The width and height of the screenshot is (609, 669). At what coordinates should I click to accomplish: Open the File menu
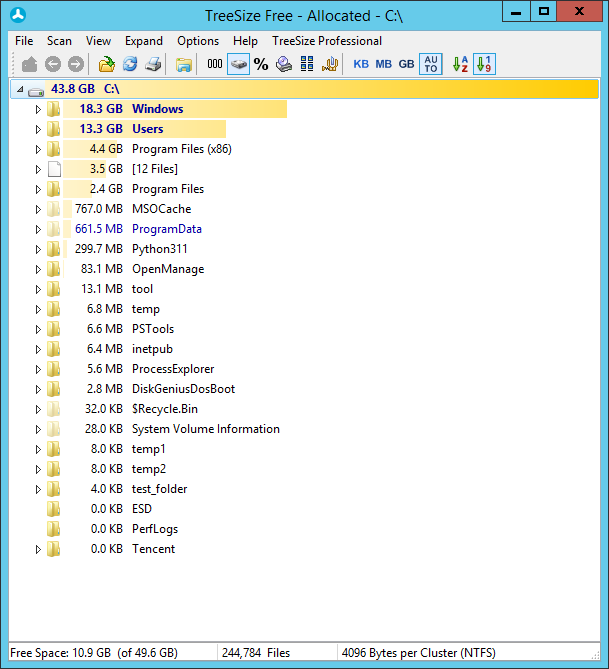[24, 41]
